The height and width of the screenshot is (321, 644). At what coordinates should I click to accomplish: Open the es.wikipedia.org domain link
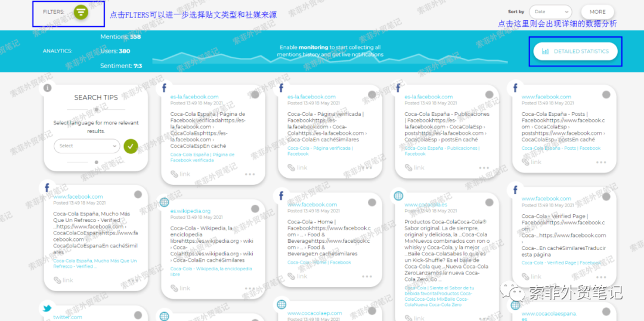(190, 211)
